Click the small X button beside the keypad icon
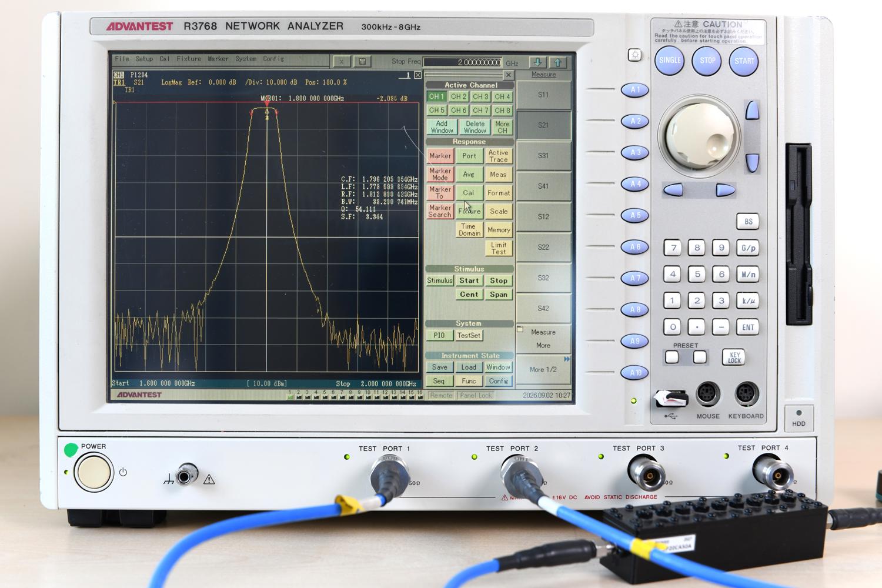The width and height of the screenshot is (882, 588). click(342, 61)
